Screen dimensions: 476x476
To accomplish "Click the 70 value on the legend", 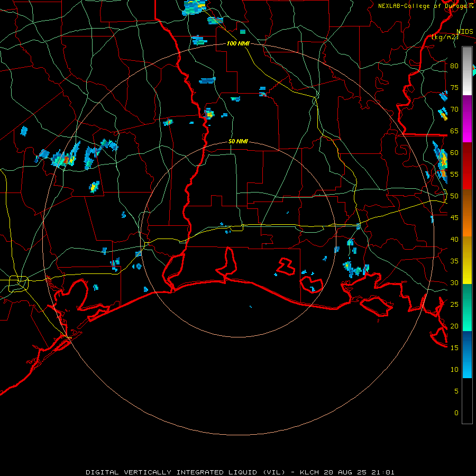I will coord(454,109).
